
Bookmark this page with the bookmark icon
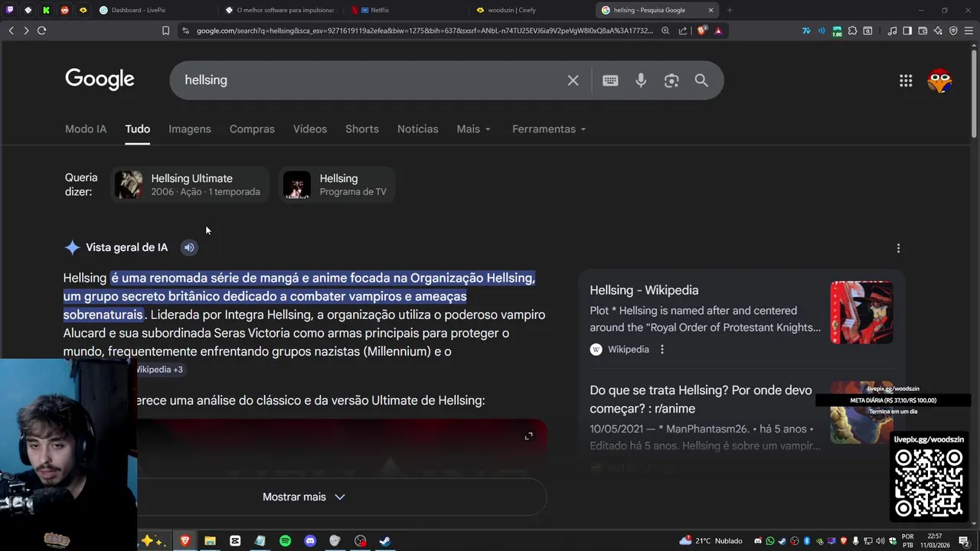(165, 31)
